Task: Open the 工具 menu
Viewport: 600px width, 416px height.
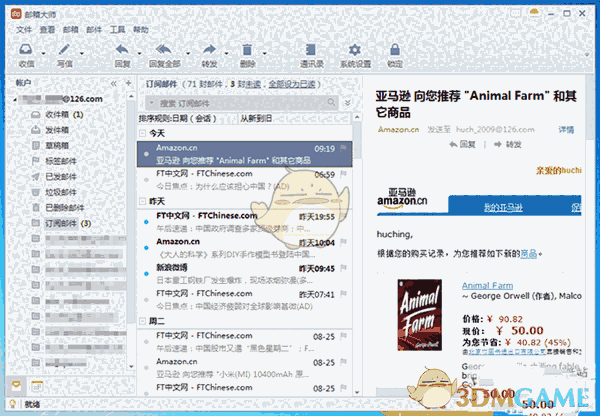Action: click(117, 29)
